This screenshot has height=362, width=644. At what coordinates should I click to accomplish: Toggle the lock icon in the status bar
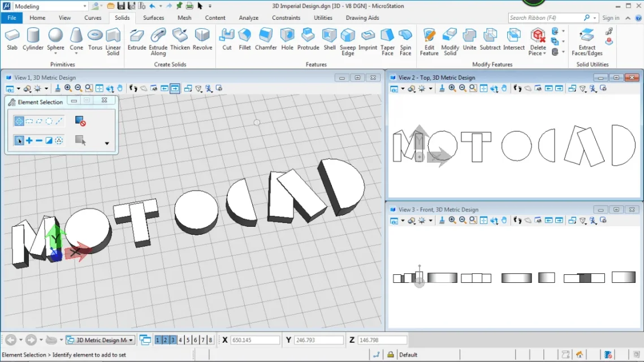[x=391, y=354]
